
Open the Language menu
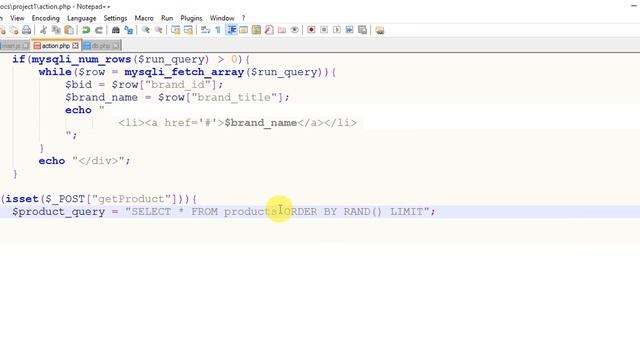point(82,18)
